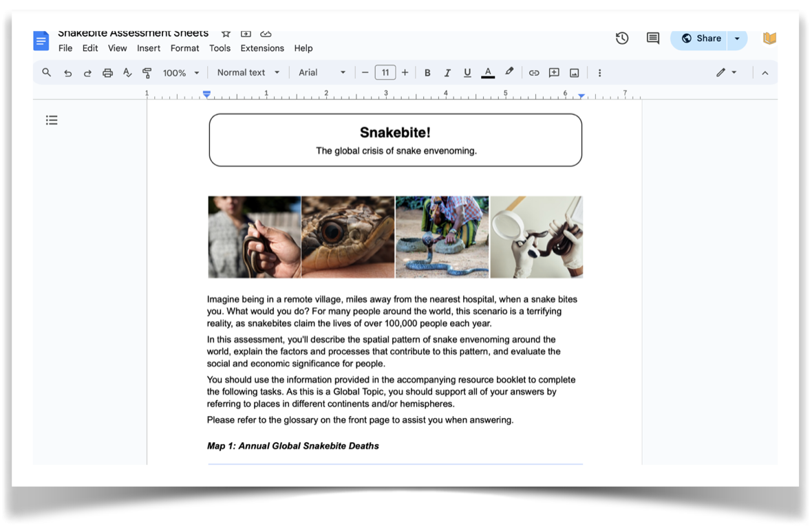Select the right indent ruler marker
Screen dimensions: 812x528
(x=581, y=96)
